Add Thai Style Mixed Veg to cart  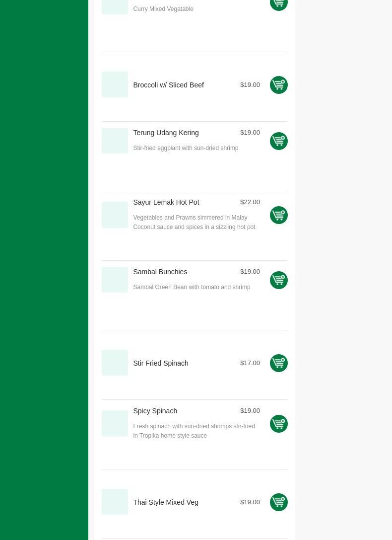[278, 502]
